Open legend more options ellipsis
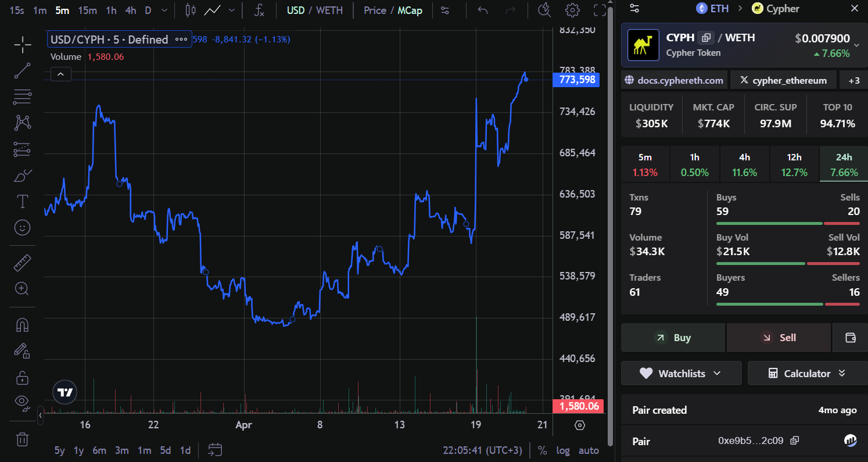Screen dimensions: 868x462 181,40
